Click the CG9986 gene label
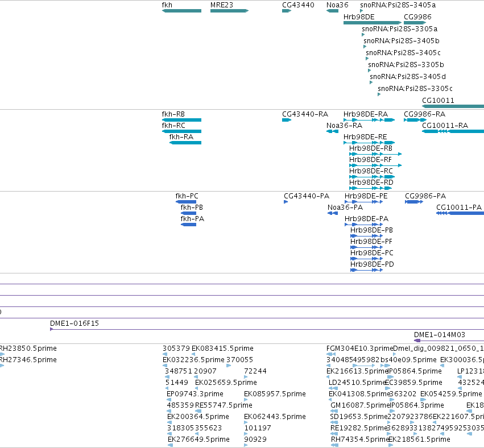 tap(417, 17)
